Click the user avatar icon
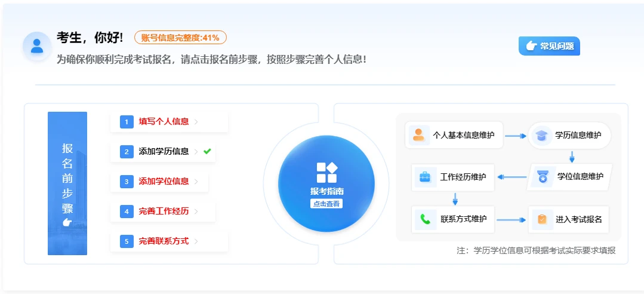 pos(37,46)
